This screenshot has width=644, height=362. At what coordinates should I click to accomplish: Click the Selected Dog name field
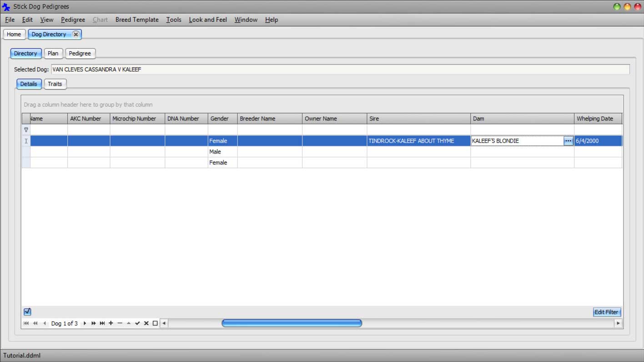click(340, 69)
